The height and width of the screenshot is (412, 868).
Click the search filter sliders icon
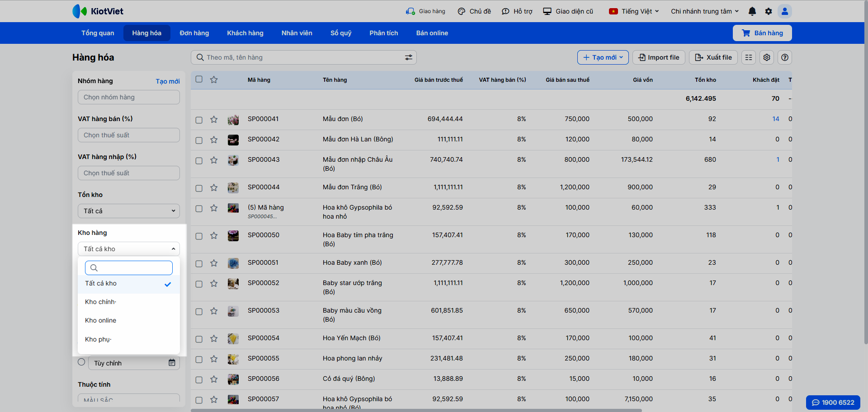(408, 57)
